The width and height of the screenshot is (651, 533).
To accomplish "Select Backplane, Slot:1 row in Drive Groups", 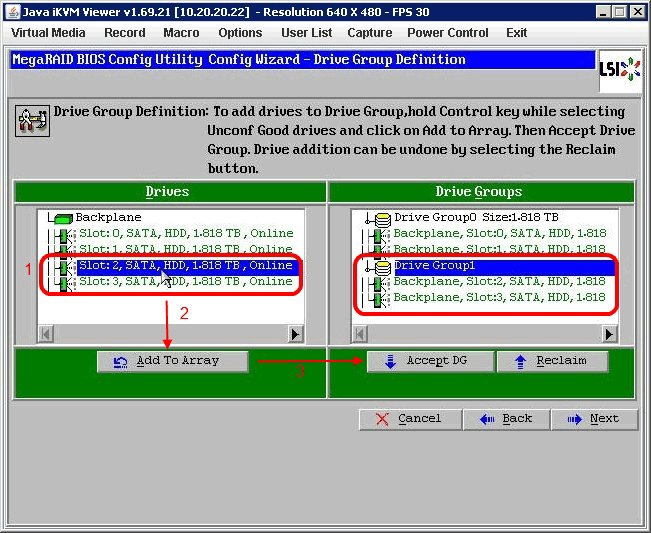I will [x=499, y=249].
